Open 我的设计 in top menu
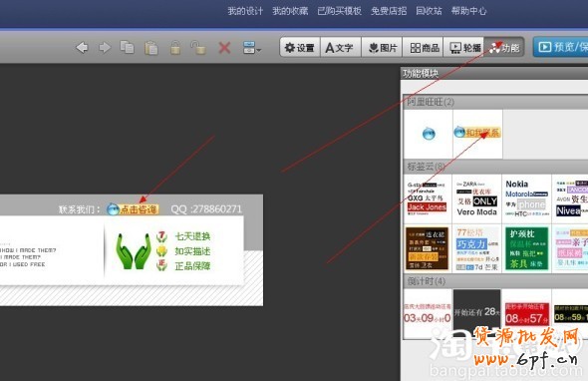 coord(245,11)
